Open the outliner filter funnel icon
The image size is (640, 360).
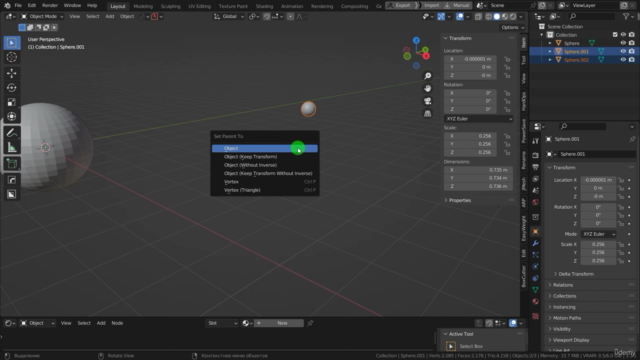tap(626, 16)
